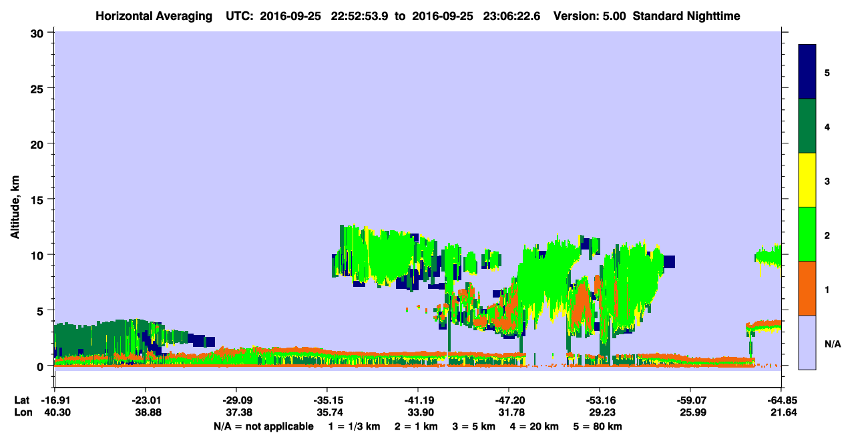Click the altitude tick label 15
The image size is (868, 445).
(39, 199)
